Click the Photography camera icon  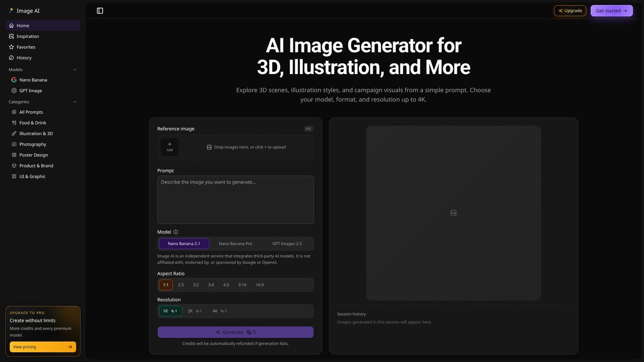[x=14, y=144]
